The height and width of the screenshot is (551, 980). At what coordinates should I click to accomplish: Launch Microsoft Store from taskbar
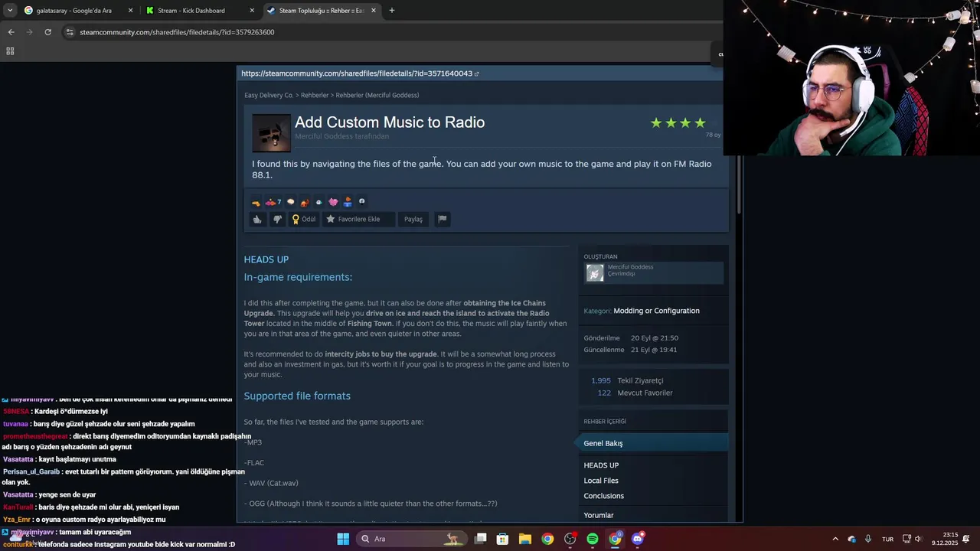click(x=502, y=539)
